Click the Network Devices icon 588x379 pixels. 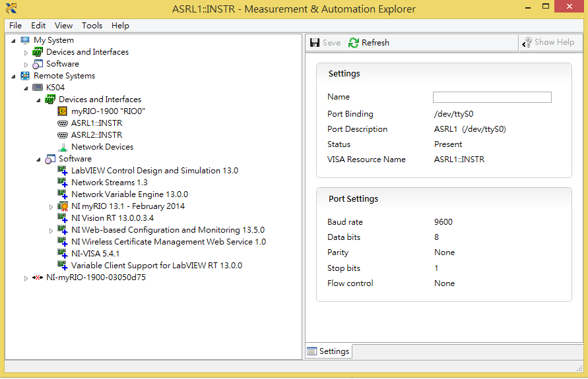(63, 147)
